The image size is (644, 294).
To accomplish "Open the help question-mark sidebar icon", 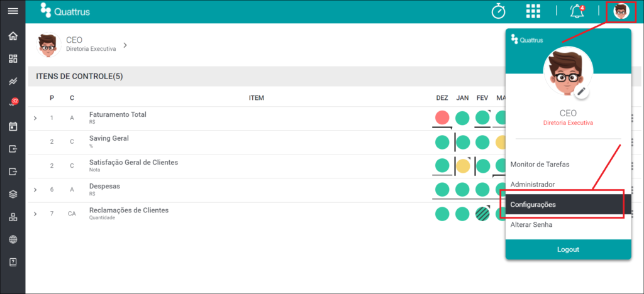I will coord(13,261).
